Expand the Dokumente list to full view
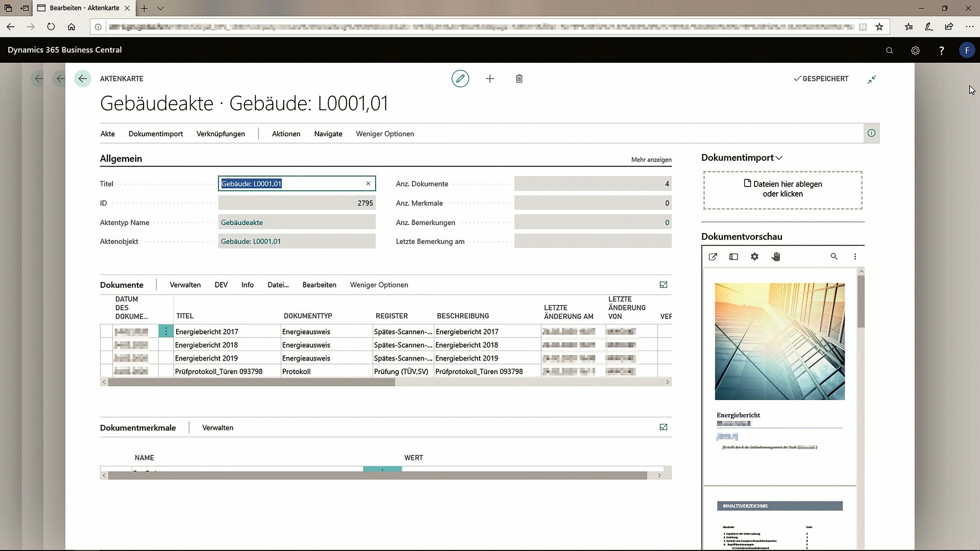 tap(663, 285)
